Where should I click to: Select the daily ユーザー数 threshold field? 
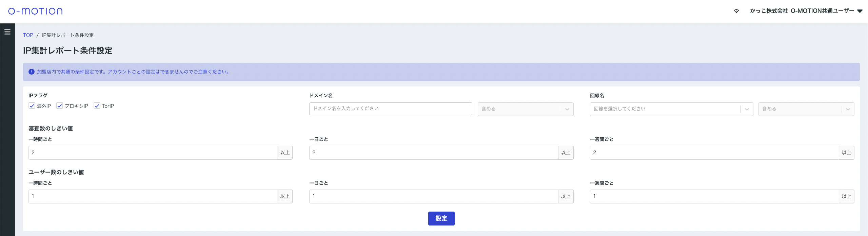(433, 196)
